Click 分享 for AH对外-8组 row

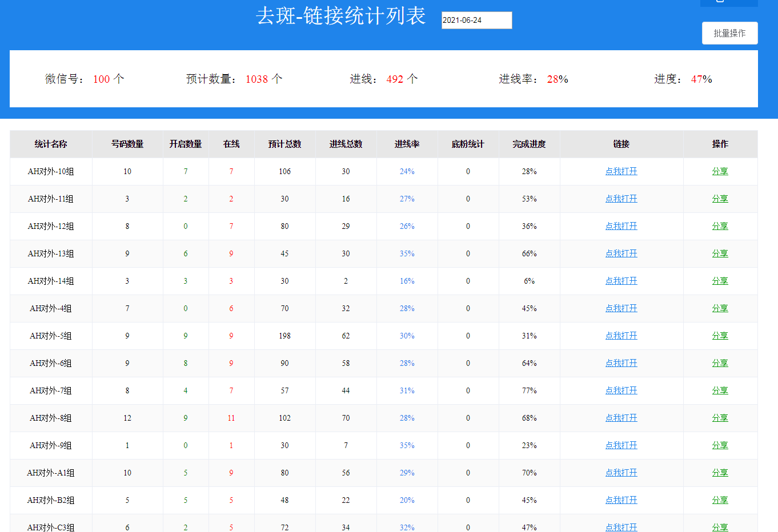720,418
